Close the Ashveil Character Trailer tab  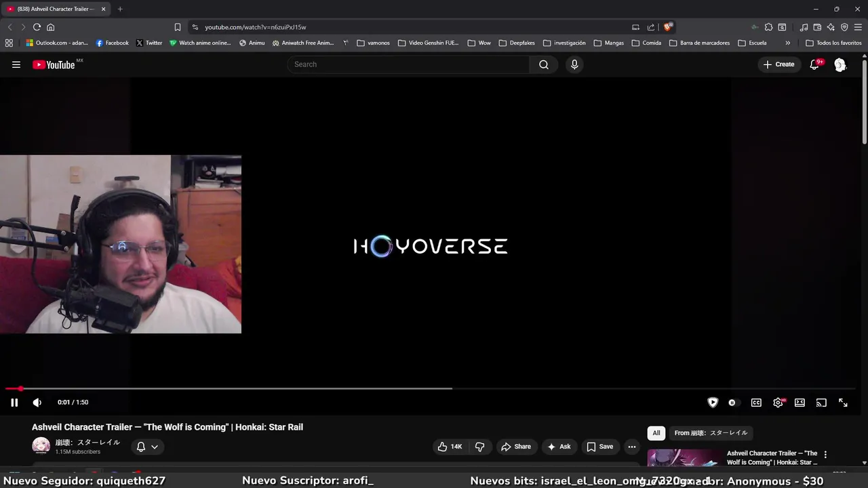[x=103, y=9]
